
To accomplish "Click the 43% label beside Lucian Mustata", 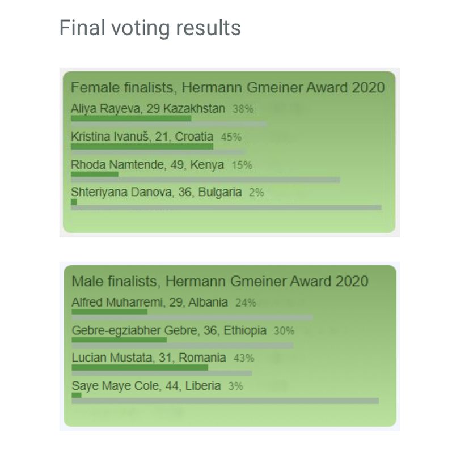I will (x=243, y=358).
